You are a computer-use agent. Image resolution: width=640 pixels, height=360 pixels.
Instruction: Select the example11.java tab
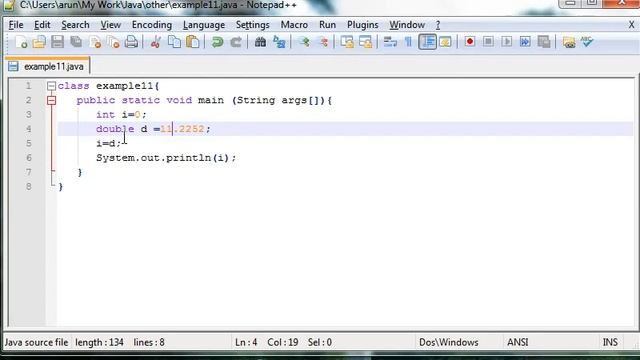click(47, 66)
